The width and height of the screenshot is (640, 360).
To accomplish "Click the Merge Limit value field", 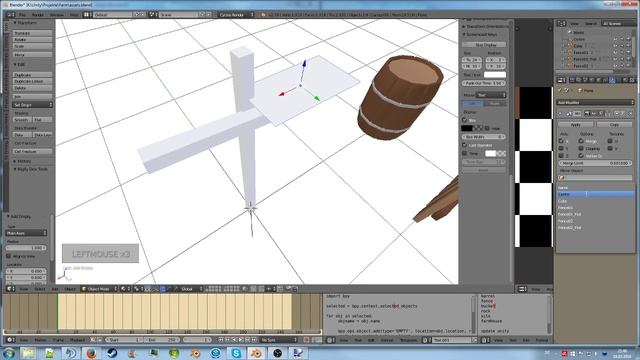I will tap(595, 163).
